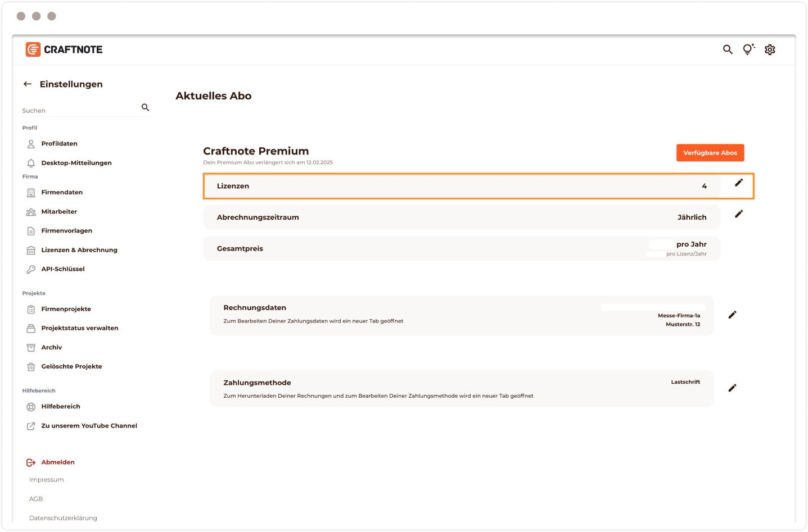Click the Jährlich value
808x532 pixels.
pyautogui.click(x=692, y=217)
